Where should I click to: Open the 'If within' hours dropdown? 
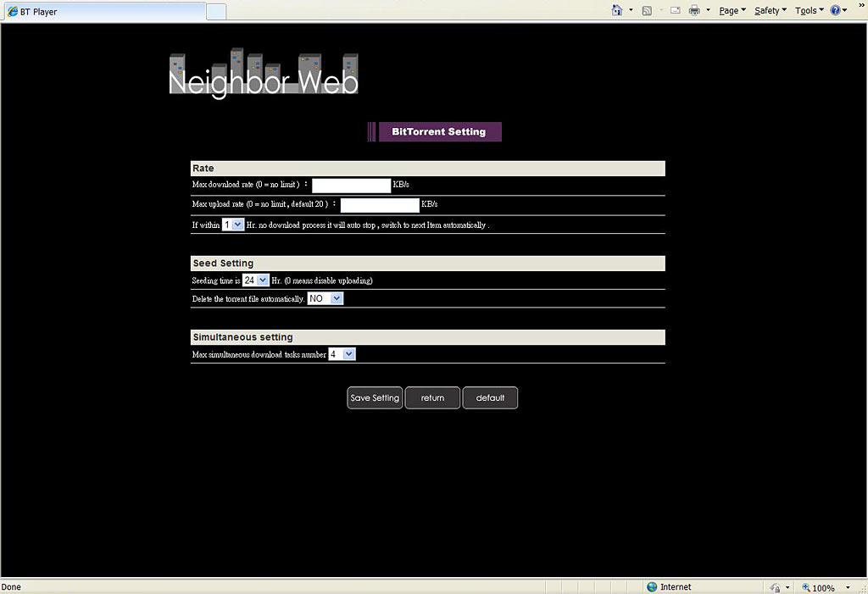pyautogui.click(x=233, y=225)
